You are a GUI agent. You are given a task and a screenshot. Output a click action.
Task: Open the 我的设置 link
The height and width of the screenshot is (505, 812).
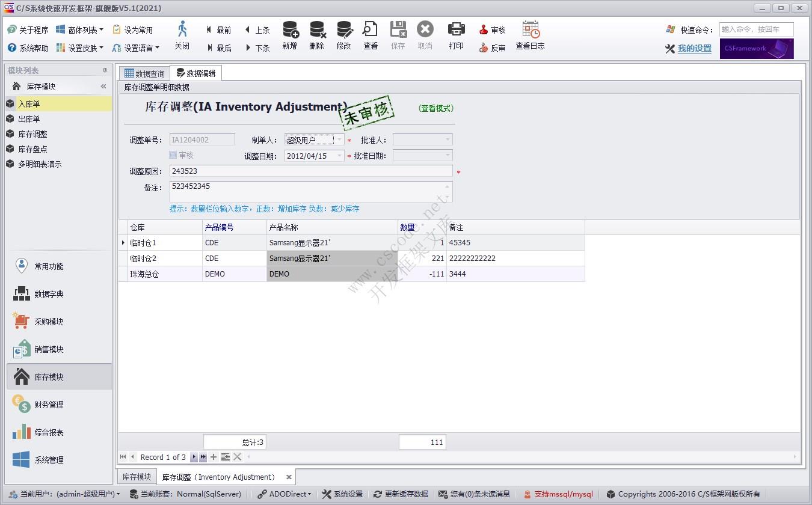(x=694, y=49)
